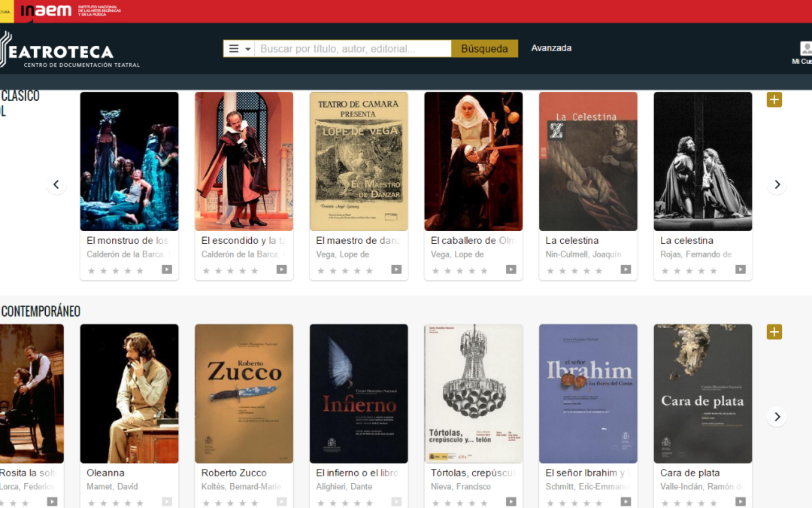
Task: Open the Mi Cuenta user account icon
Action: coord(805,48)
